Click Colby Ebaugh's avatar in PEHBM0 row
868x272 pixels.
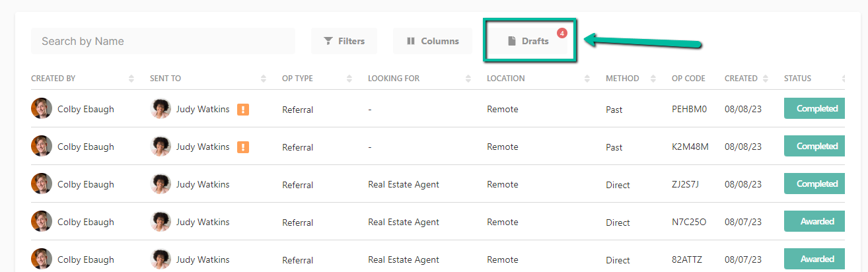coord(42,109)
